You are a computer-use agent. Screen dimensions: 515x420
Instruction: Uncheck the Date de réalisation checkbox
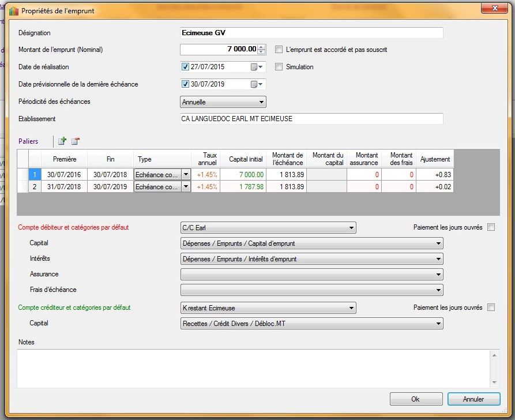[185, 67]
